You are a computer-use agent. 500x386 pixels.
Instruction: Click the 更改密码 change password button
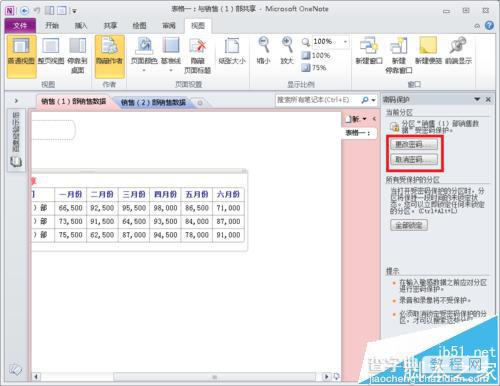point(414,144)
